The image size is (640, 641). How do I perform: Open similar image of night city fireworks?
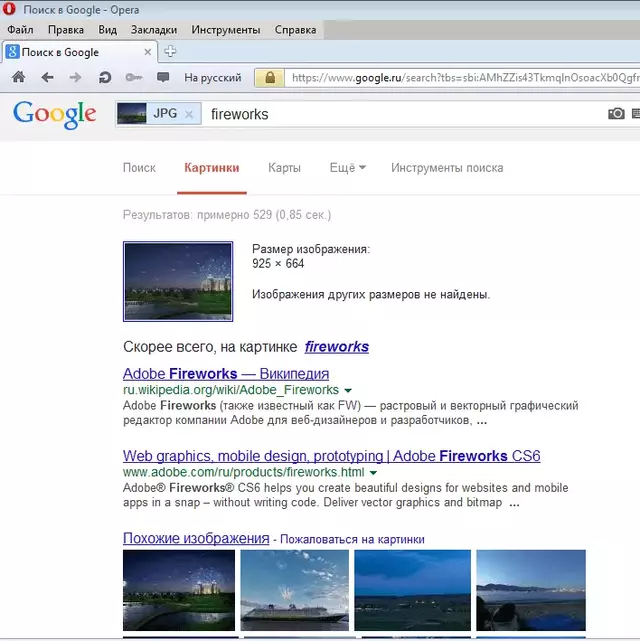(x=179, y=590)
